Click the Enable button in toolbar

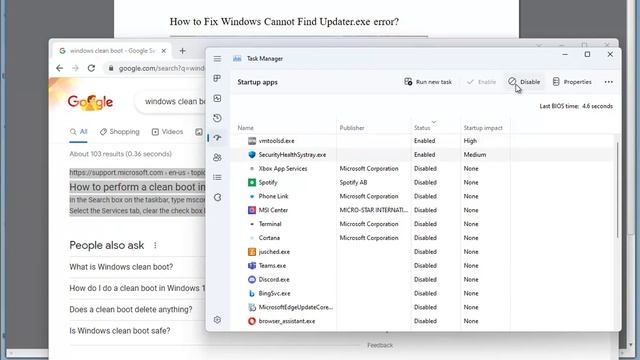[481, 82]
